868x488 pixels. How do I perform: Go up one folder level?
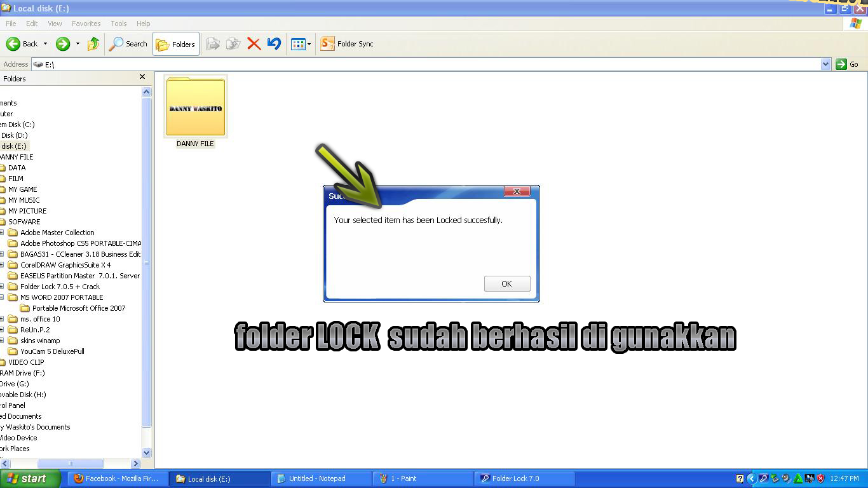[x=93, y=44]
